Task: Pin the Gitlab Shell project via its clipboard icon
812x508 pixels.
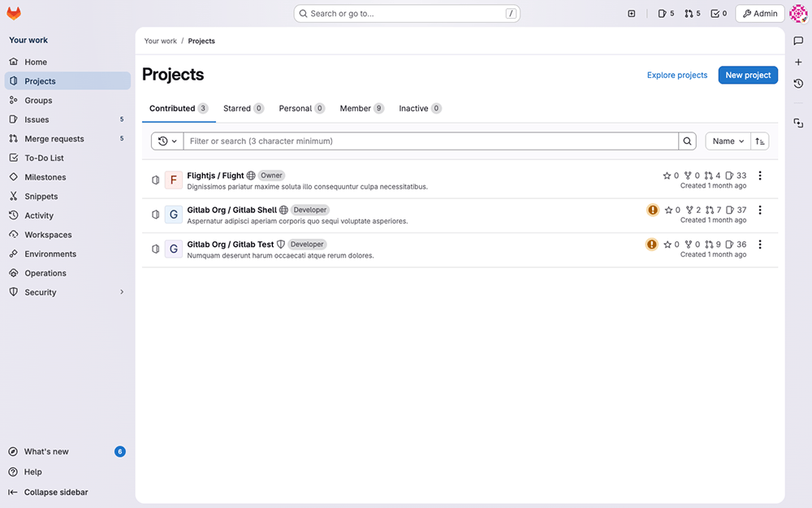Action: pos(155,214)
